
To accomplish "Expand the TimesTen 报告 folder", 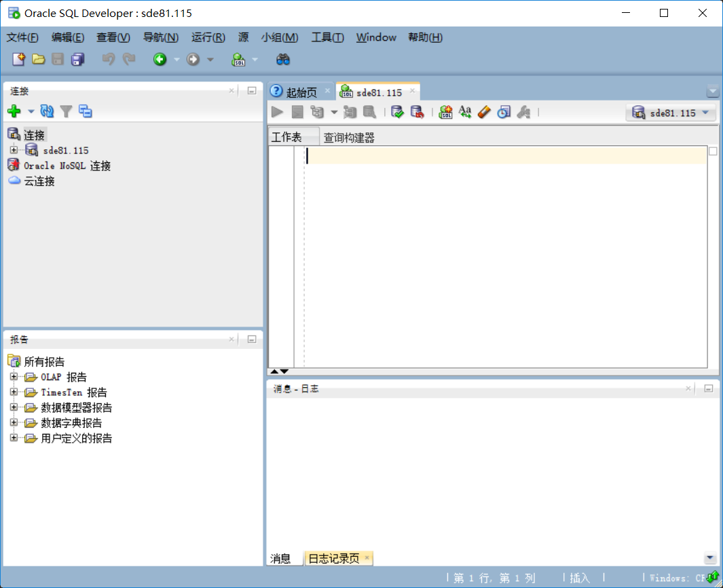I will click(14, 392).
